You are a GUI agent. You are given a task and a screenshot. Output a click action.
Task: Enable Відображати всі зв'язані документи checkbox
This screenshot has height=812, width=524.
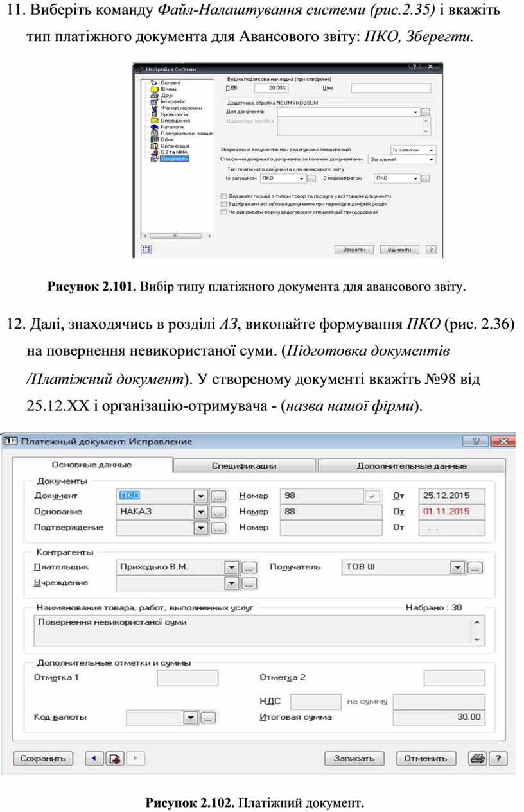click(223, 204)
